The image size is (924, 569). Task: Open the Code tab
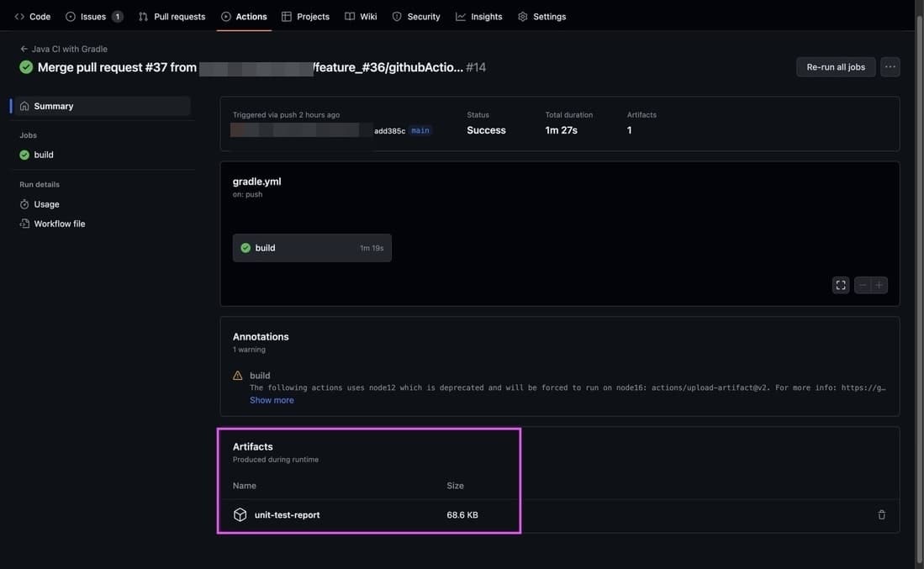point(33,17)
